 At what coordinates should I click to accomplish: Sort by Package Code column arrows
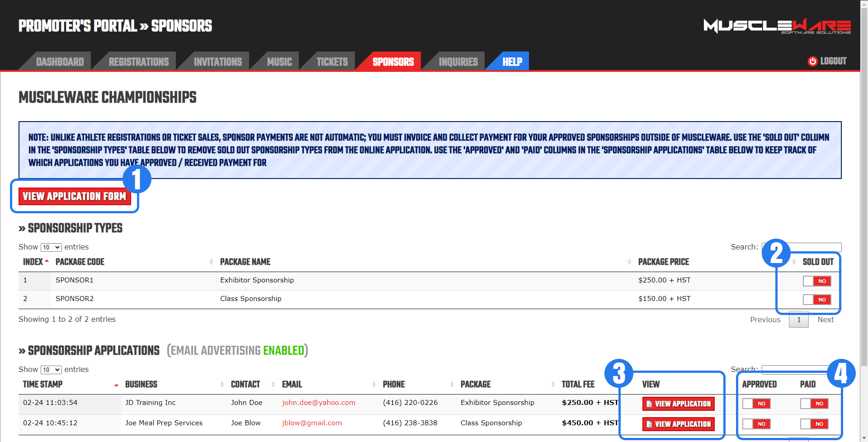tap(211, 262)
